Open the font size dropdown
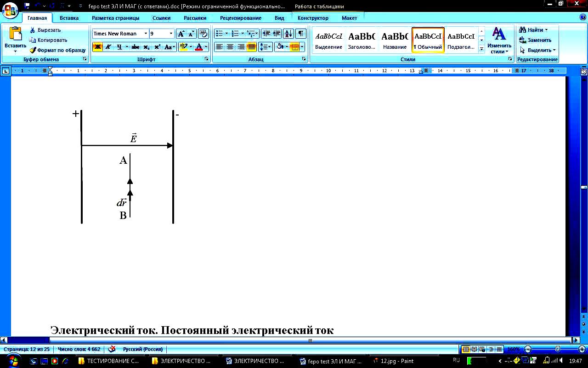Screen dimensions: 588x368 [171, 34]
